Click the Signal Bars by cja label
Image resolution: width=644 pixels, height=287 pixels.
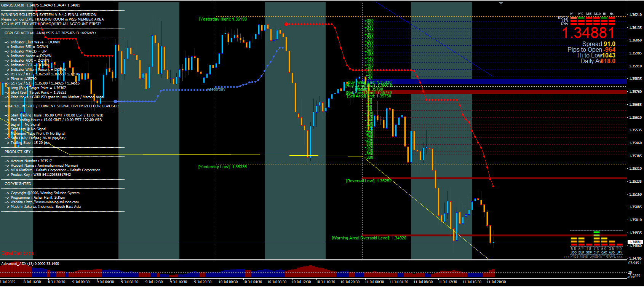(17, 253)
